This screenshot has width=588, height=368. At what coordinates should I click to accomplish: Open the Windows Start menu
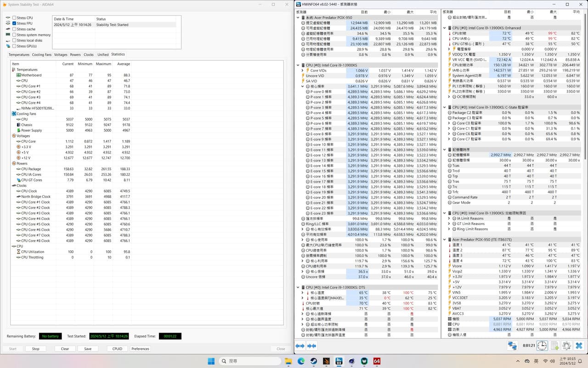pyautogui.click(x=211, y=361)
